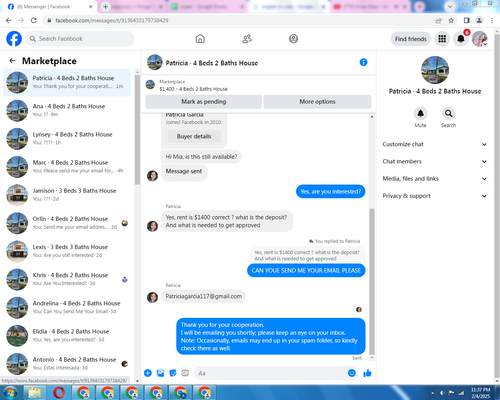
Task: Expand Privacy & support section
Action: 435,196
